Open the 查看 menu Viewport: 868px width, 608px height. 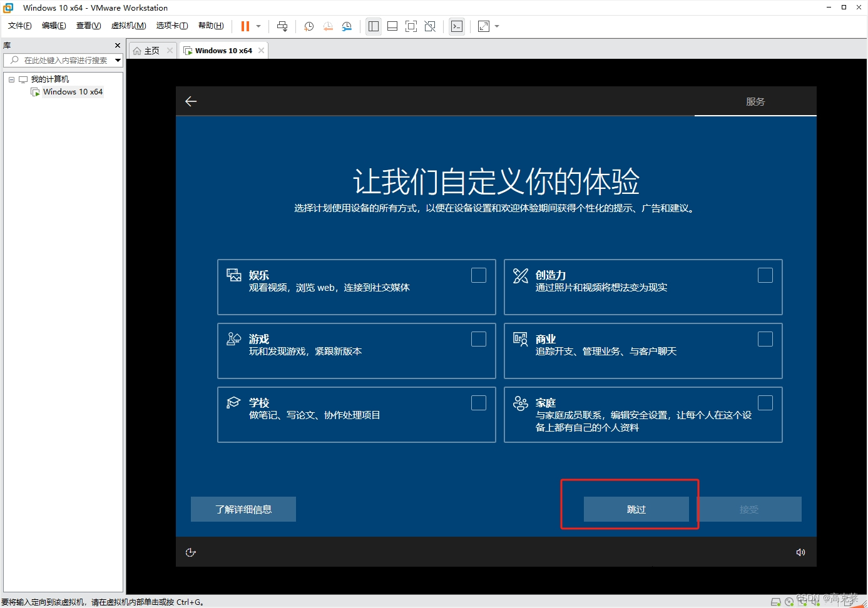(88, 26)
